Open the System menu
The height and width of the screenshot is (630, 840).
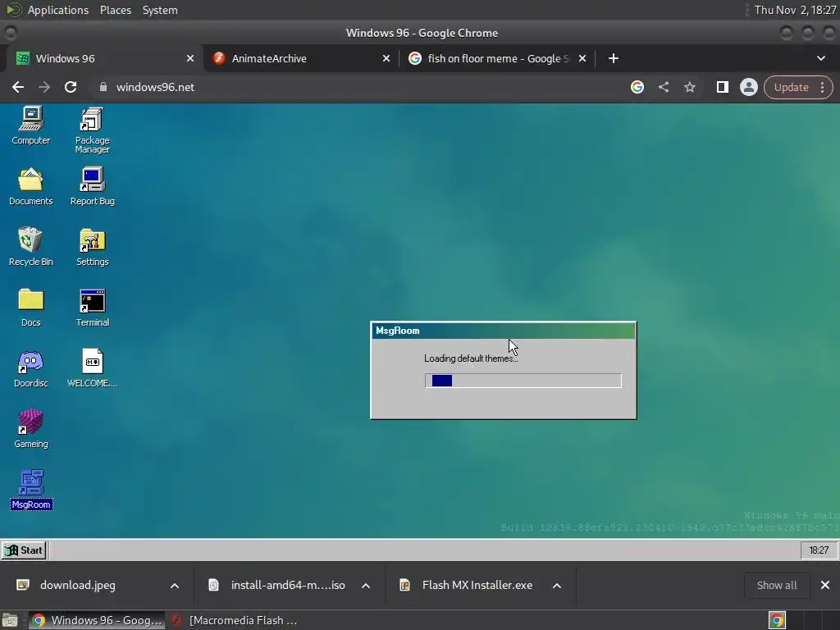point(160,10)
